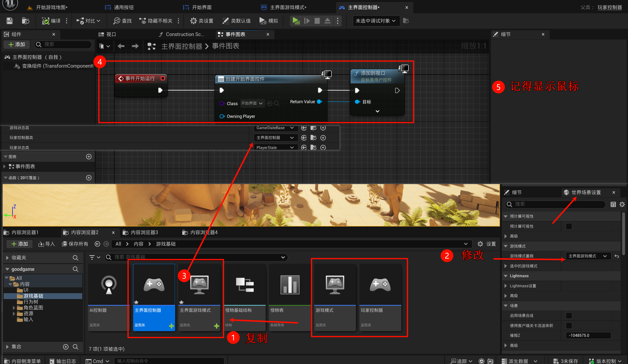
Task: Open the settings gear in World Settings panel
Action: coord(622,204)
